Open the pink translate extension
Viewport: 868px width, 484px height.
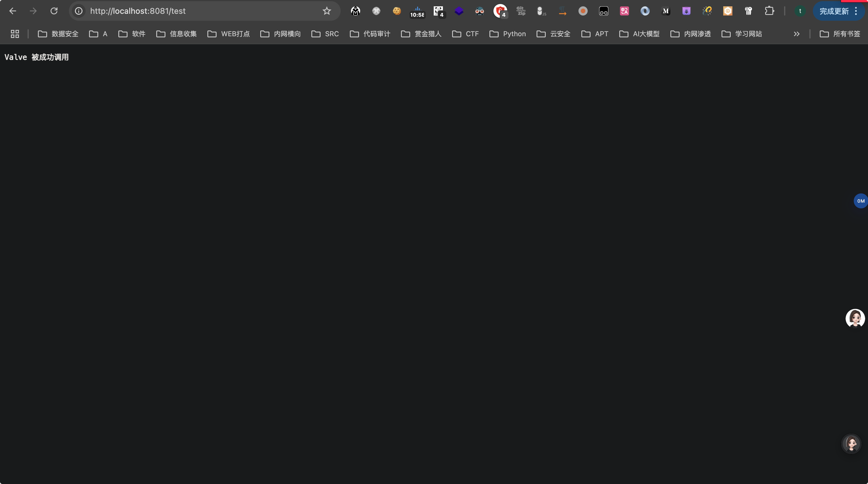(x=624, y=11)
